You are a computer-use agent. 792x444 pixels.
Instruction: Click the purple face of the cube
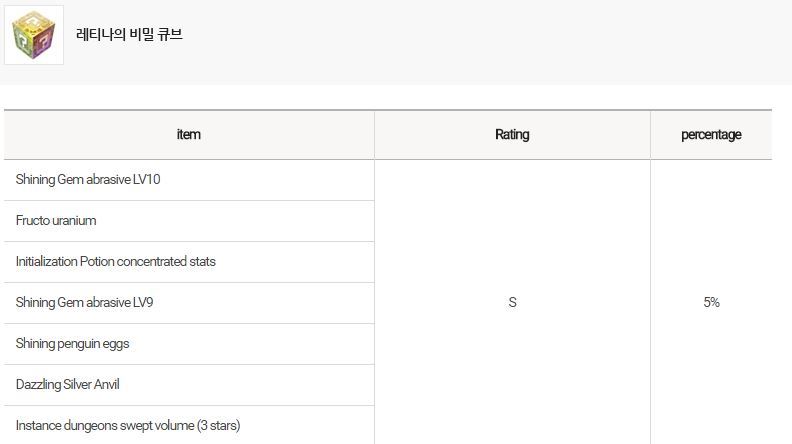tap(47, 42)
